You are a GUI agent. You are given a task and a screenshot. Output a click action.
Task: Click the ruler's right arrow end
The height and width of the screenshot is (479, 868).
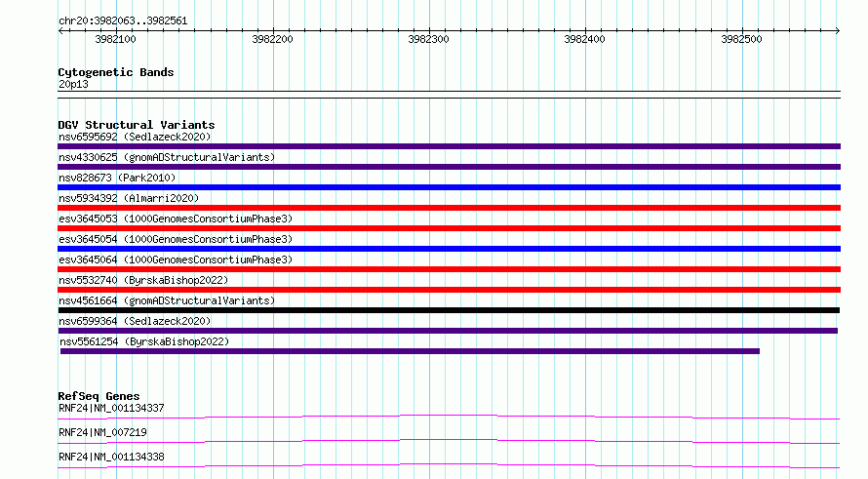point(838,30)
